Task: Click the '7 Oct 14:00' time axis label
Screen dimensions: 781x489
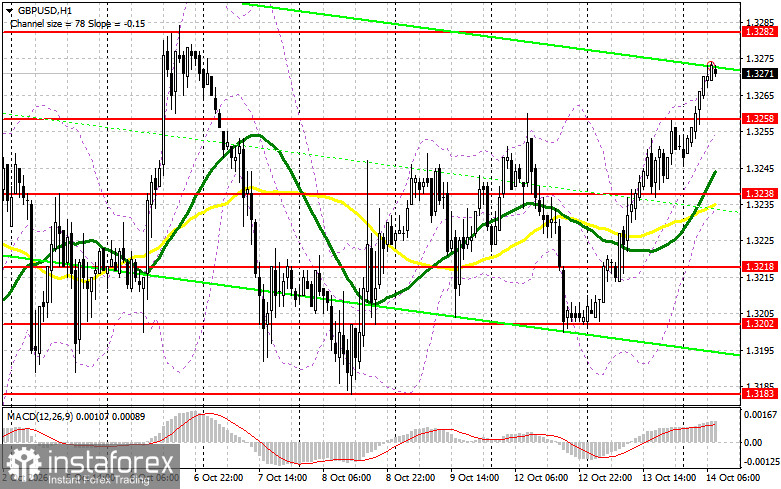Action: point(282,478)
